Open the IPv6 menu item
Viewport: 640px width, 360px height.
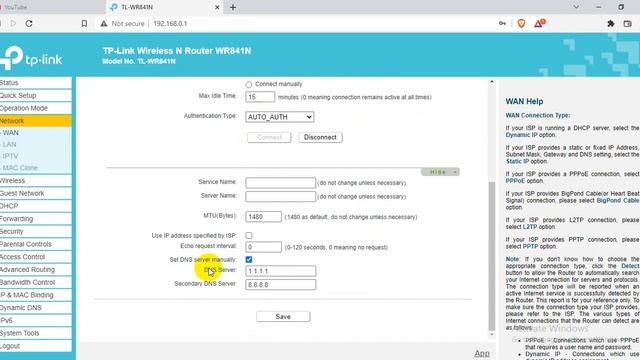pyautogui.click(x=36, y=320)
